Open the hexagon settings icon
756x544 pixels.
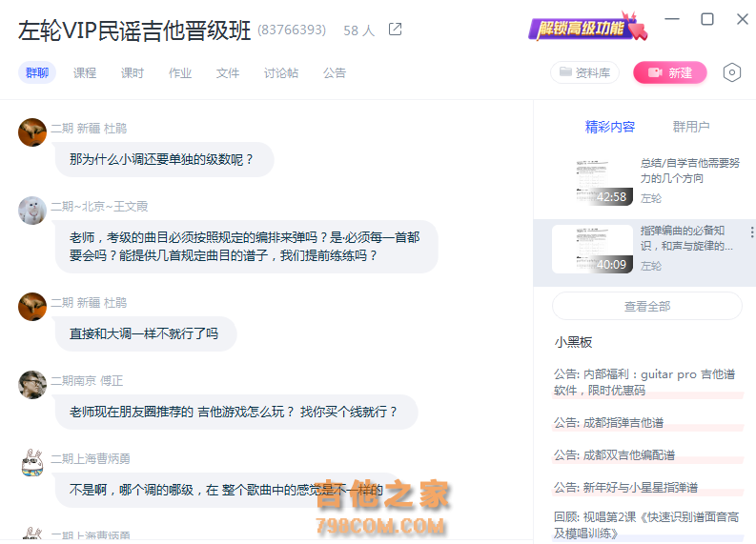click(731, 72)
